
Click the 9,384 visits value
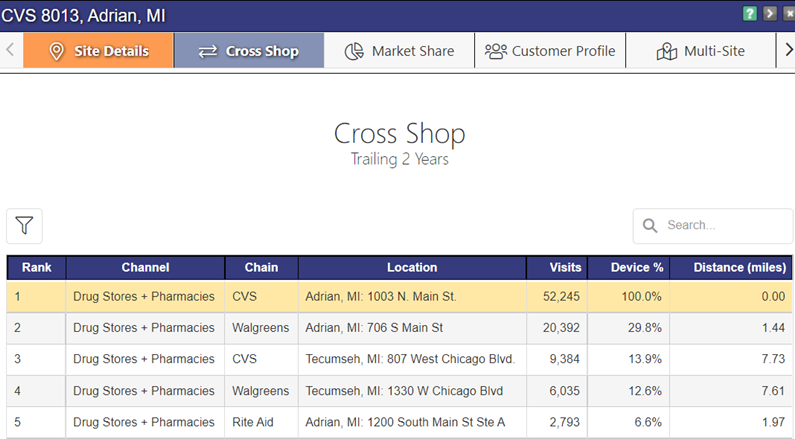pos(564,359)
